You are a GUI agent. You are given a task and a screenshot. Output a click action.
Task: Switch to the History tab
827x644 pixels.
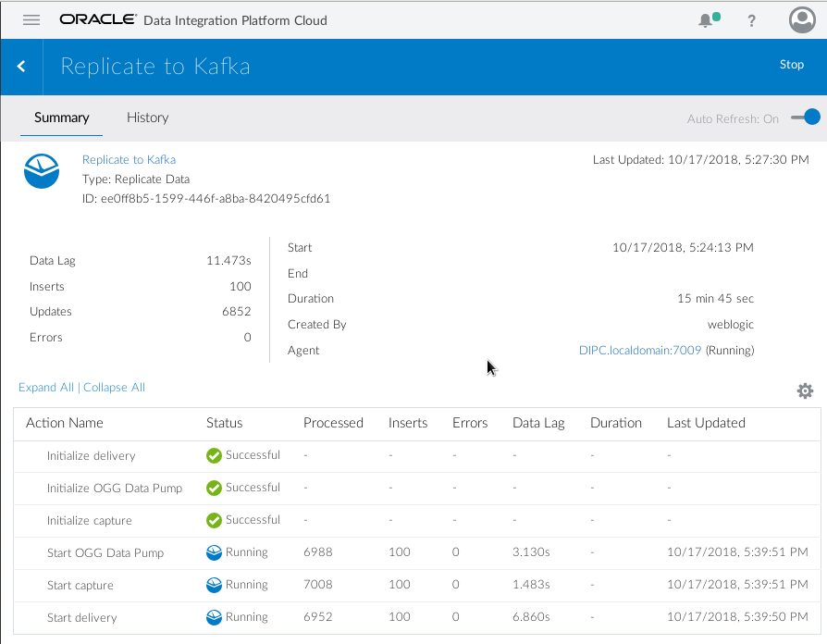[x=147, y=118]
